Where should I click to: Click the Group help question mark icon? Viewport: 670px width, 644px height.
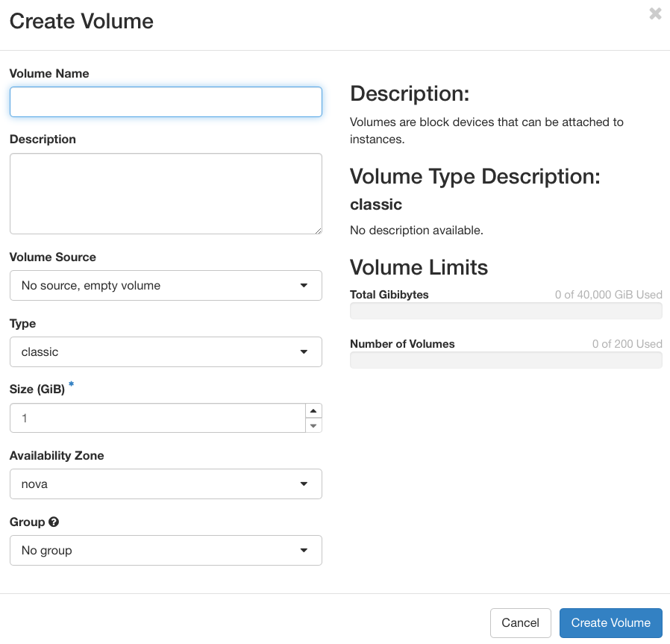pyautogui.click(x=54, y=522)
